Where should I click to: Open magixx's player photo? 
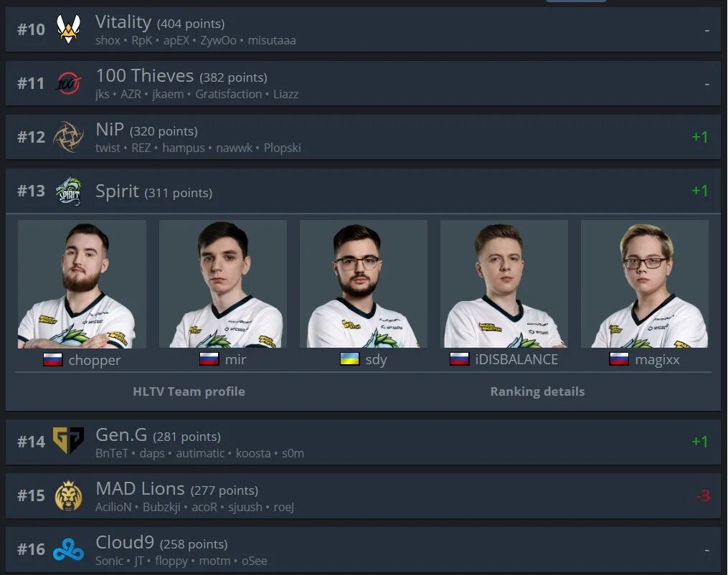(644, 284)
